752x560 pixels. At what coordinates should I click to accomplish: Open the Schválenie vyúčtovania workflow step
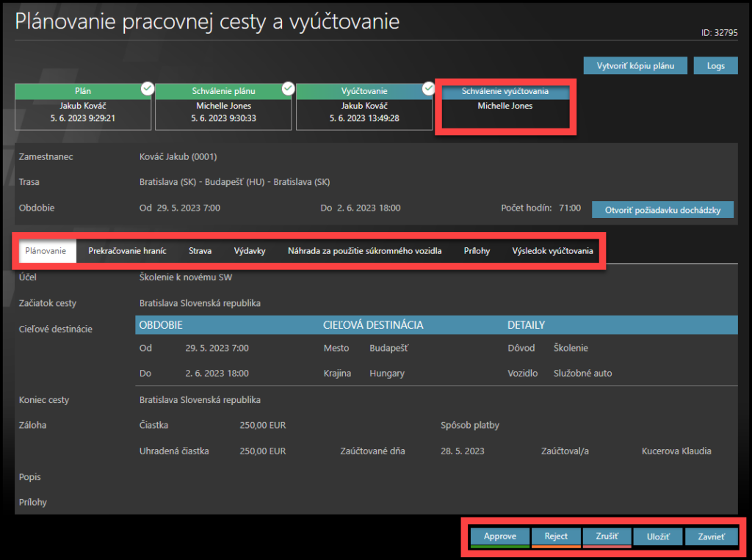pyautogui.click(x=504, y=99)
